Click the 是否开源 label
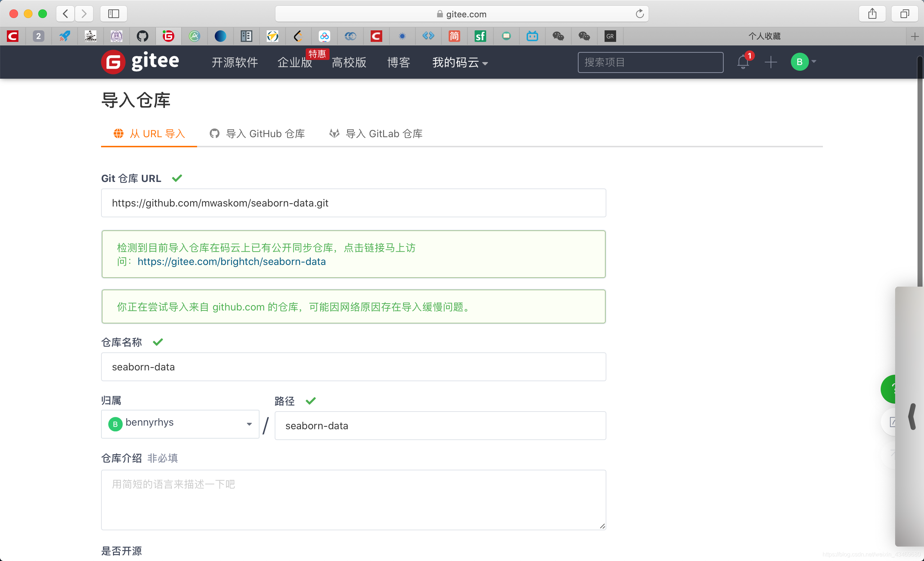Image resolution: width=924 pixels, height=561 pixels. pyautogui.click(x=122, y=551)
